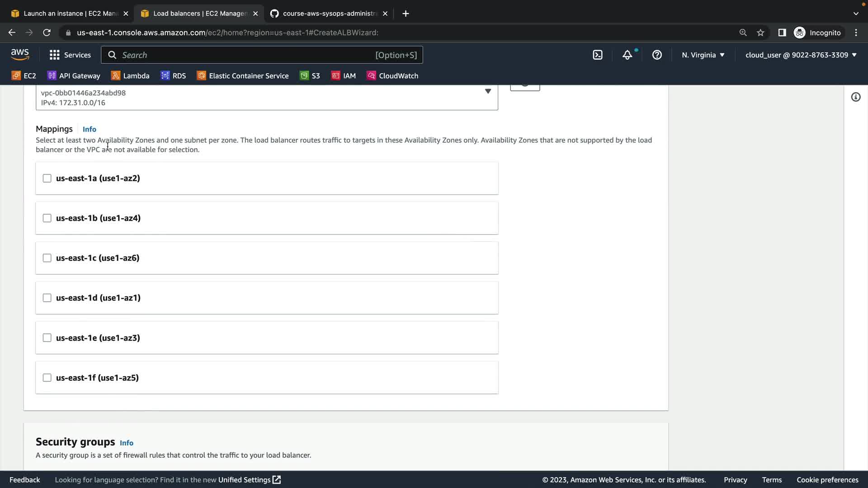The image size is (868, 488).
Task: Click the AWS logo home icon
Action: [x=20, y=55]
